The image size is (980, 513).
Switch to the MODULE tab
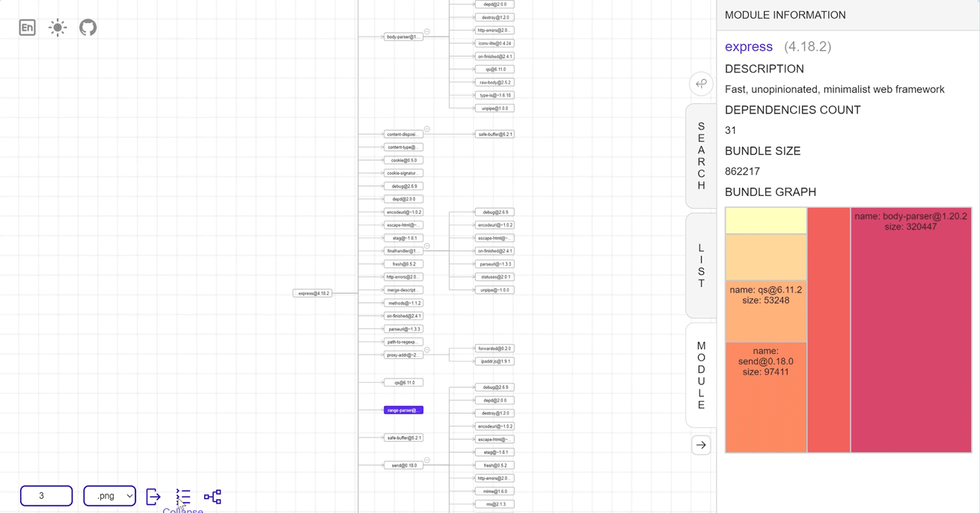(x=701, y=375)
